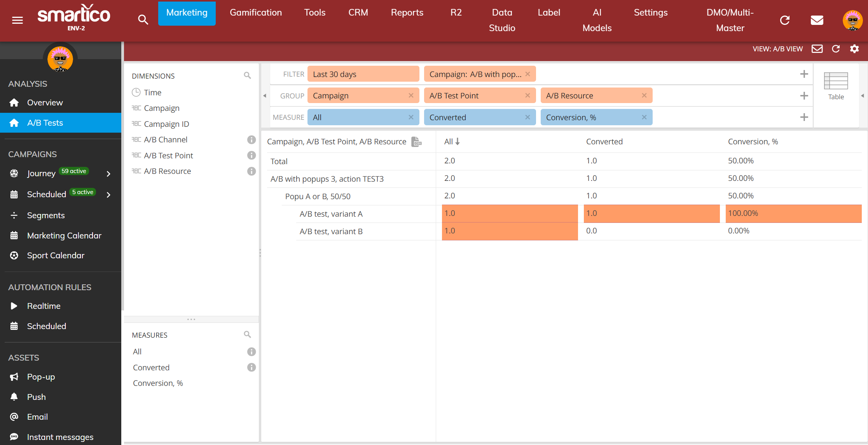This screenshot has width=868, height=445.
Task: Remove the A/B with pop campaign filter
Action: [527, 74]
